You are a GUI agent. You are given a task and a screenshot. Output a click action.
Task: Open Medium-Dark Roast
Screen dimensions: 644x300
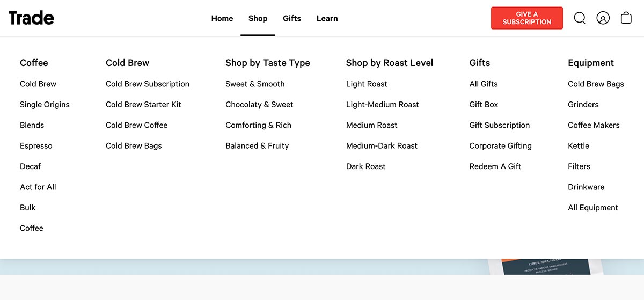[x=382, y=146]
